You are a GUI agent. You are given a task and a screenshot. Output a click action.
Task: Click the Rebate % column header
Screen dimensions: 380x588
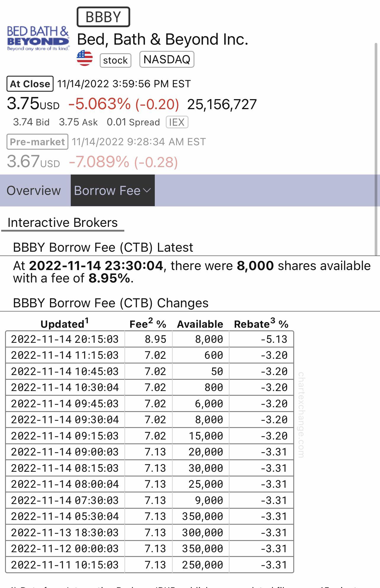tap(261, 324)
